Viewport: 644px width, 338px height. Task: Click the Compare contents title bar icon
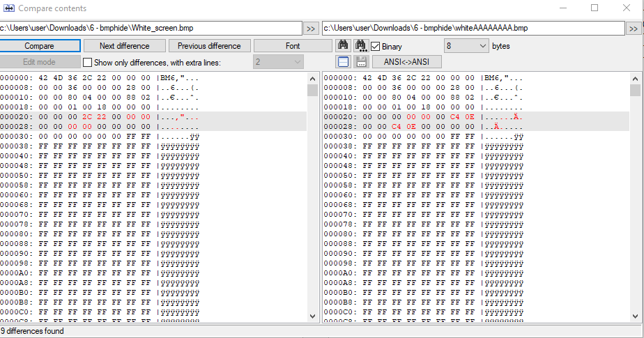coord(8,8)
